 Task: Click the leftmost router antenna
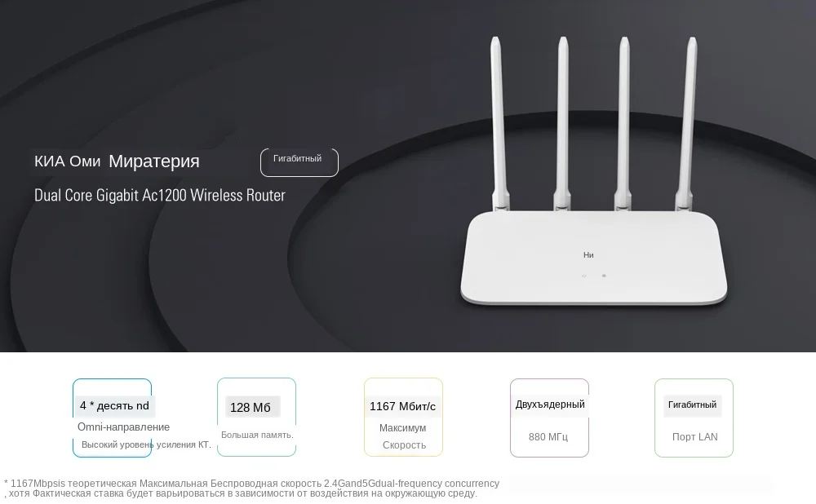point(499,124)
